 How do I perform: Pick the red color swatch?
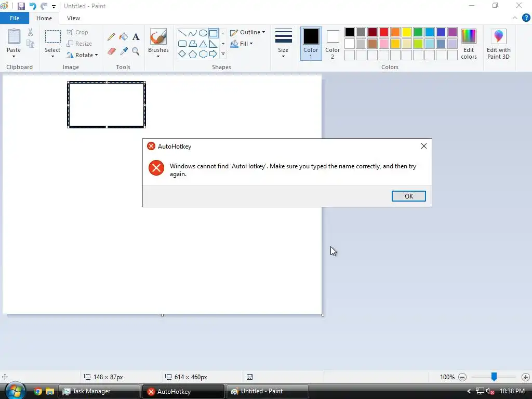[x=384, y=32]
